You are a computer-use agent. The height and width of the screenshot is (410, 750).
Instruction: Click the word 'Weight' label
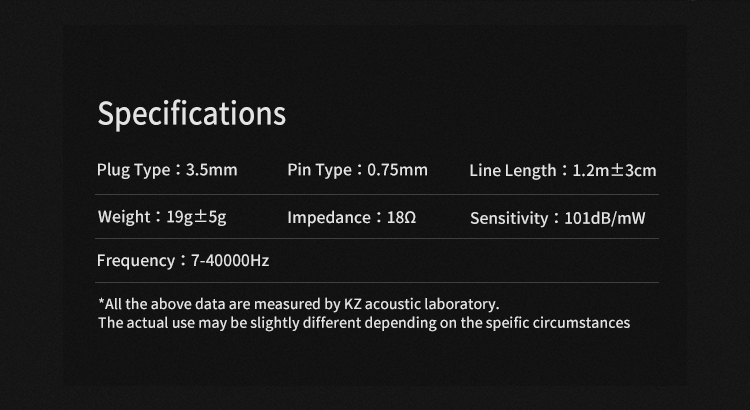[x=124, y=217]
